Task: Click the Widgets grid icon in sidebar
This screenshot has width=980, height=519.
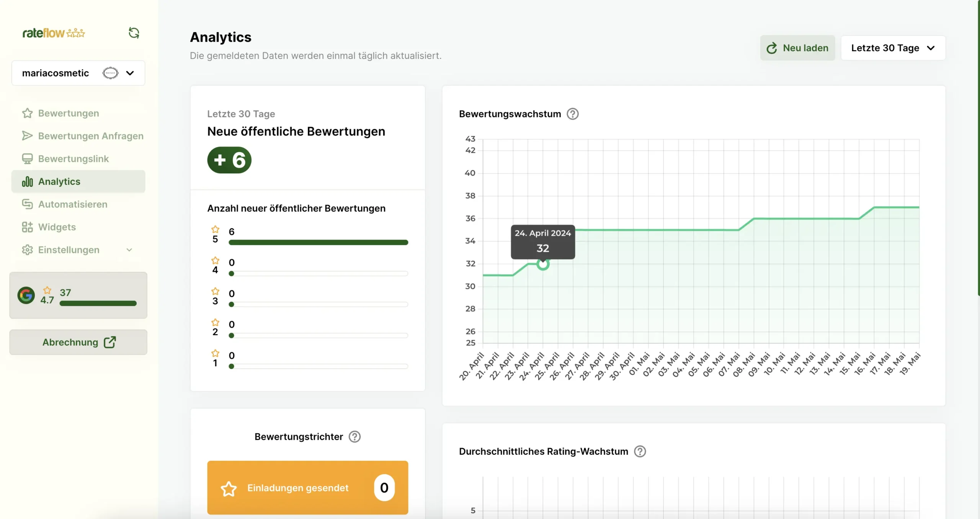Action: [27, 227]
